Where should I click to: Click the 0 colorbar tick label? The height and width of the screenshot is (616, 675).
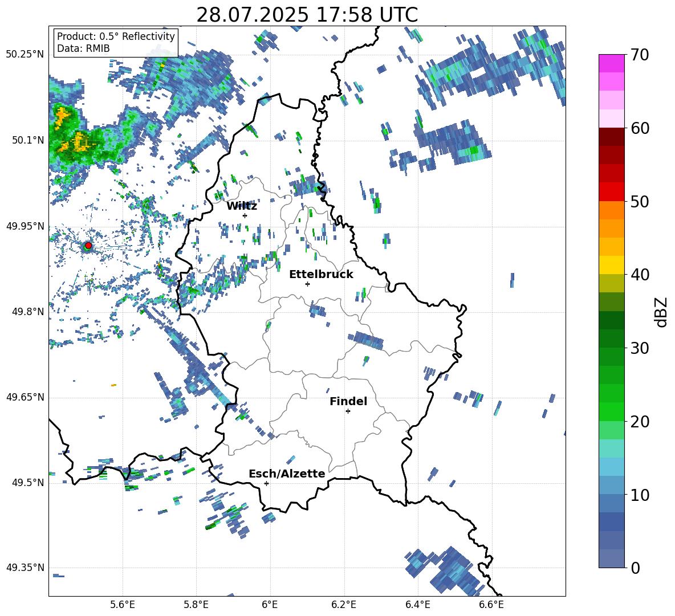(635, 568)
